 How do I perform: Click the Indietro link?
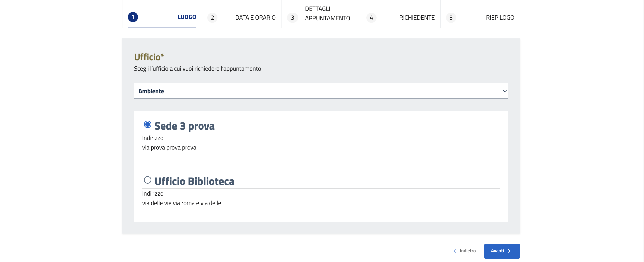click(467, 251)
